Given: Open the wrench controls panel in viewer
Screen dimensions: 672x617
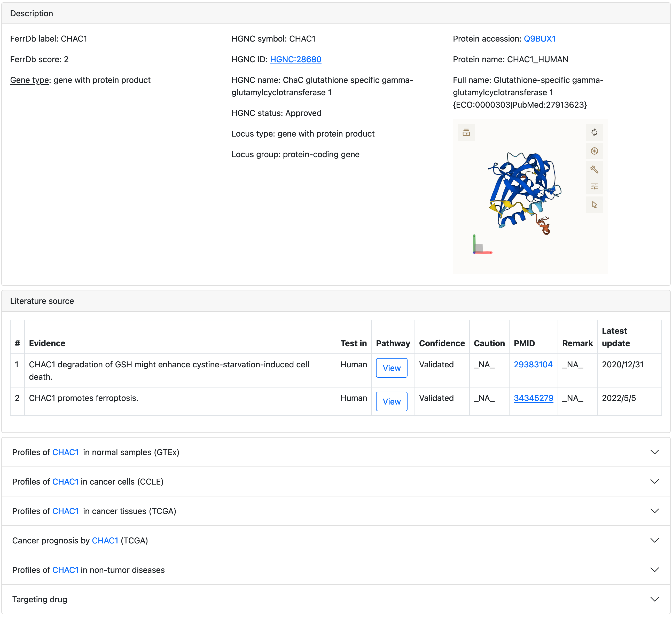Looking at the screenshot, I should point(594,170).
